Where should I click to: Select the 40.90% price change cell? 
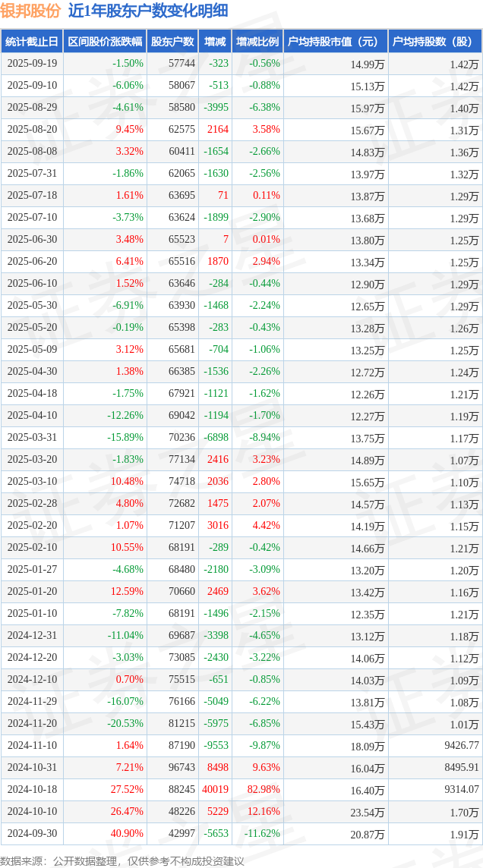pos(128,833)
